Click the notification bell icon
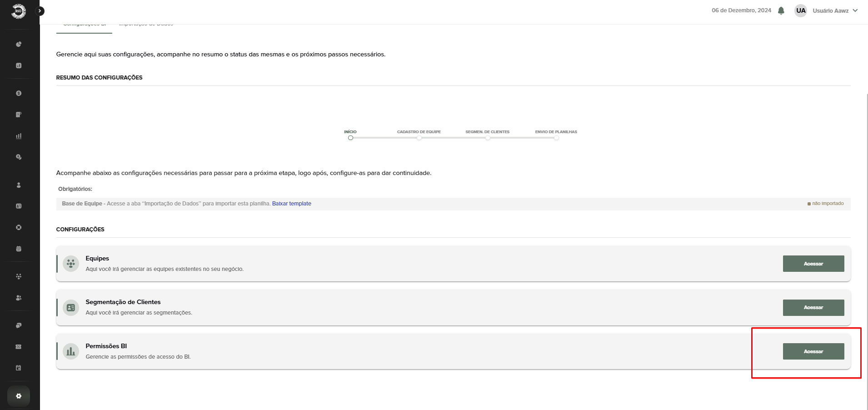This screenshot has width=868, height=410. (781, 10)
